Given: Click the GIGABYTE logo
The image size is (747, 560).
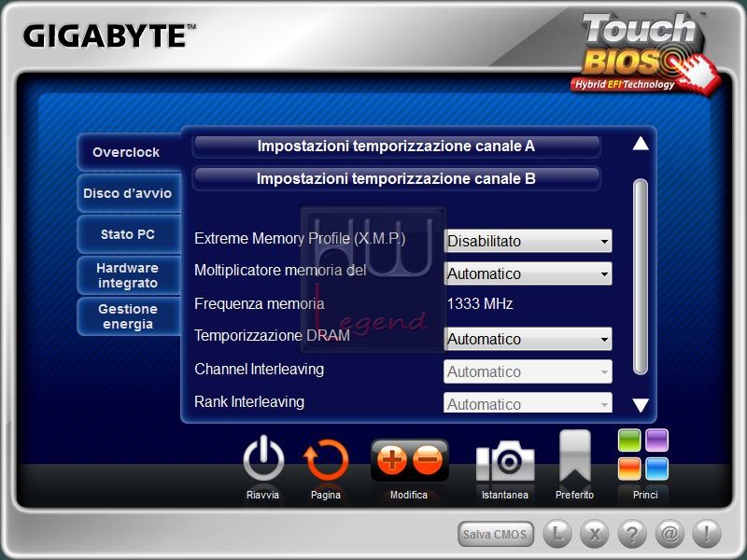Looking at the screenshot, I should pyautogui.click(x=109, y=36).
